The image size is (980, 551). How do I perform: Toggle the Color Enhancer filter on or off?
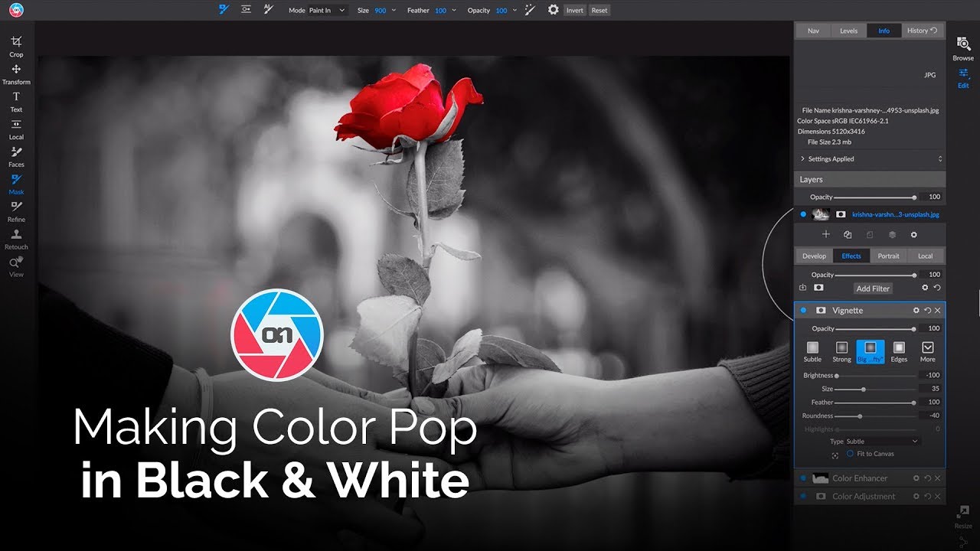803,478
